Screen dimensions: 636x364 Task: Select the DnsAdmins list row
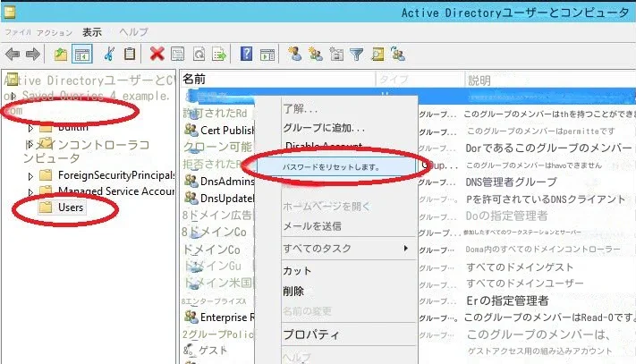pyautogui.click(x=219, y=181)
